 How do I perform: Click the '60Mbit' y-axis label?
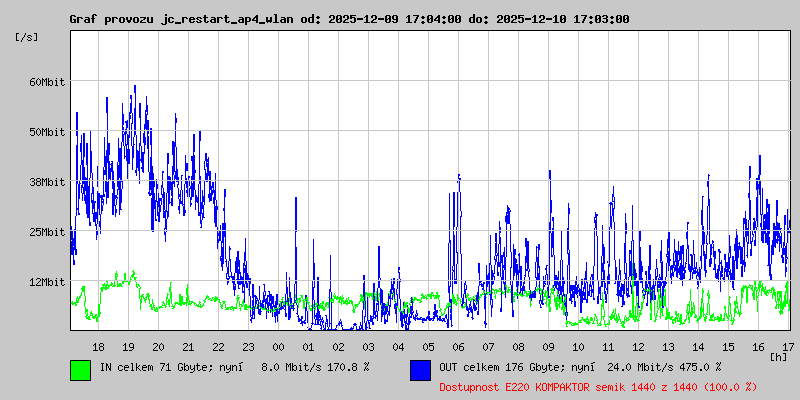(46, 82)
